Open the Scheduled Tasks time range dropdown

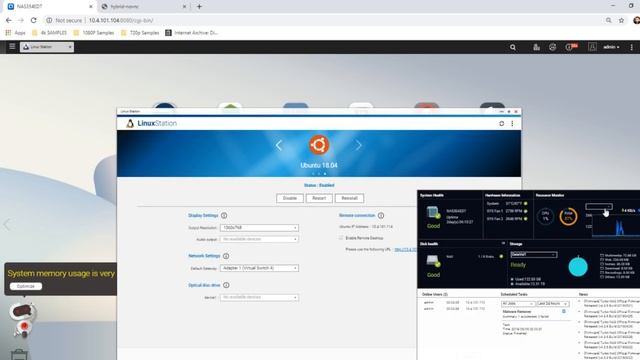(552, 304)
